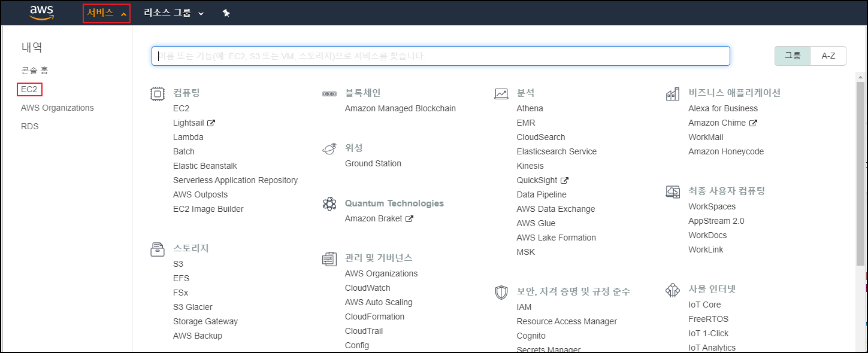The height and width of the screenshot is (353, 868).
Task: Open Alexa for Business
Action: (x=723, y=108)
